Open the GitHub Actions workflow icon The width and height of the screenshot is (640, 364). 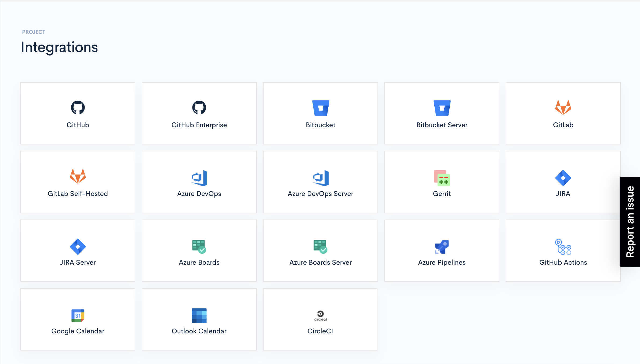pyautogui.click(x=563, y=247)
